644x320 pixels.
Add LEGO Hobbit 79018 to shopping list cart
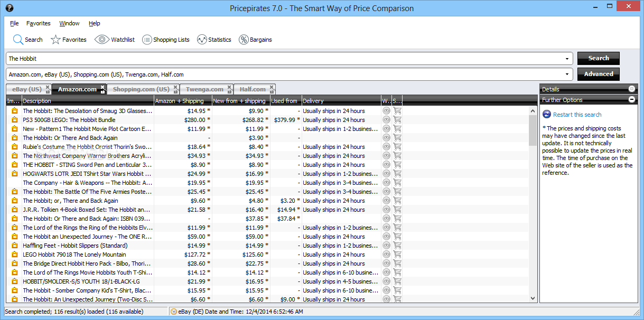point(397,255)
